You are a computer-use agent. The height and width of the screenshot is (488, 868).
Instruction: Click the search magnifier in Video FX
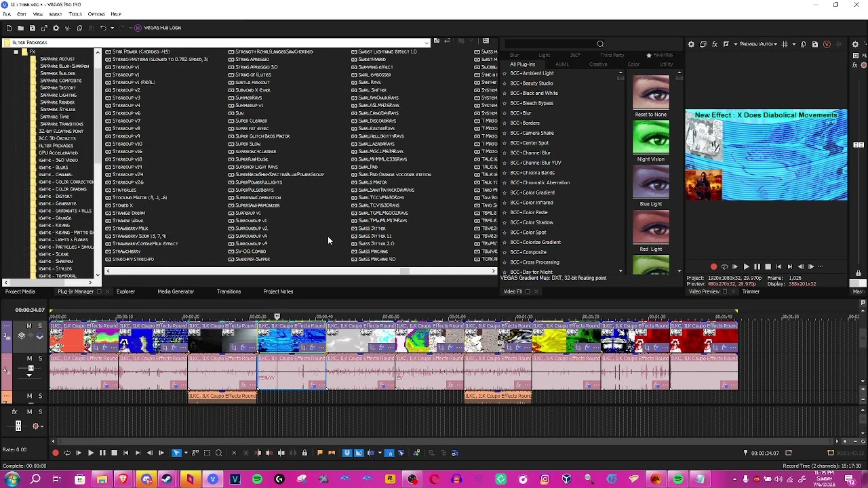coord(600,45)
